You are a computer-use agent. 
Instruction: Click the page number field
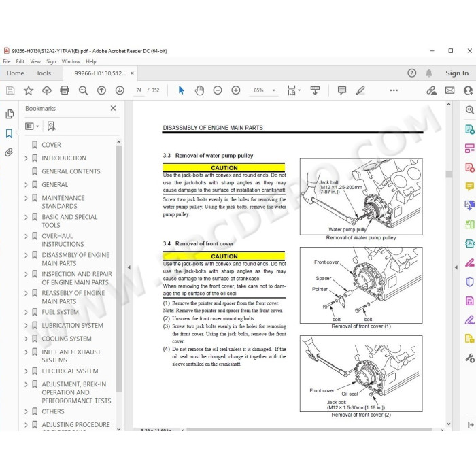click(x=139, y=90)
